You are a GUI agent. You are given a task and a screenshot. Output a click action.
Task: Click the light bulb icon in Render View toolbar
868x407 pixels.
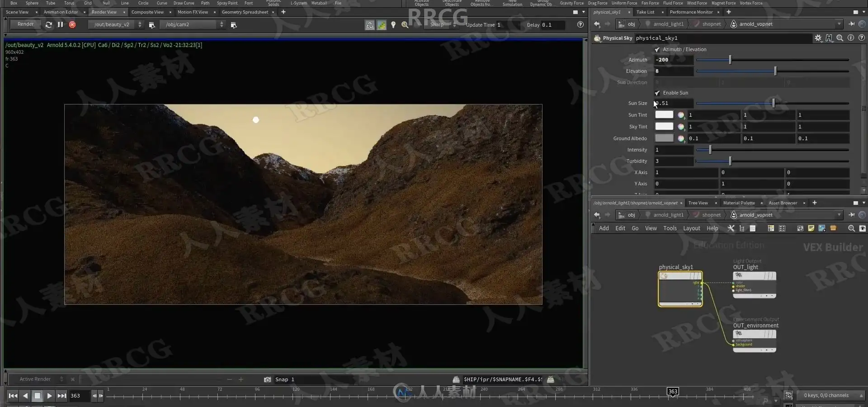393,25
